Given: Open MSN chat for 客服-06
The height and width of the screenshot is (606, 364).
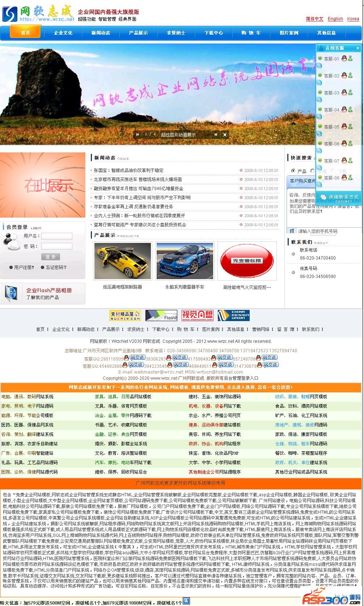Looking at the screenshot, I should (x=350, y=143).
